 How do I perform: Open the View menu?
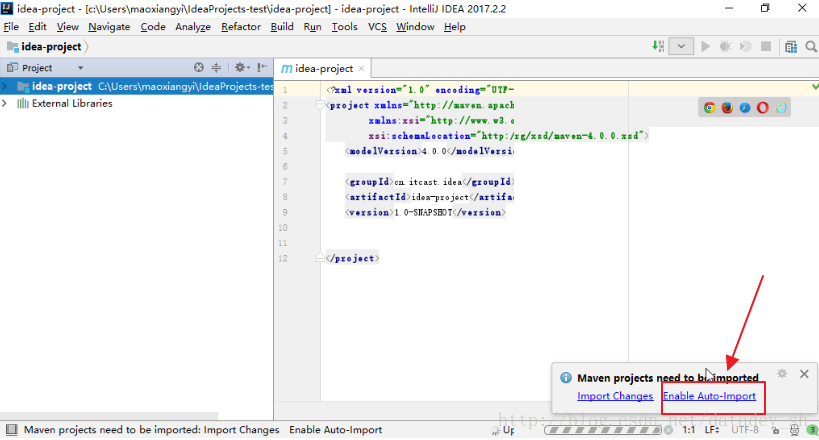click(67, 27)
